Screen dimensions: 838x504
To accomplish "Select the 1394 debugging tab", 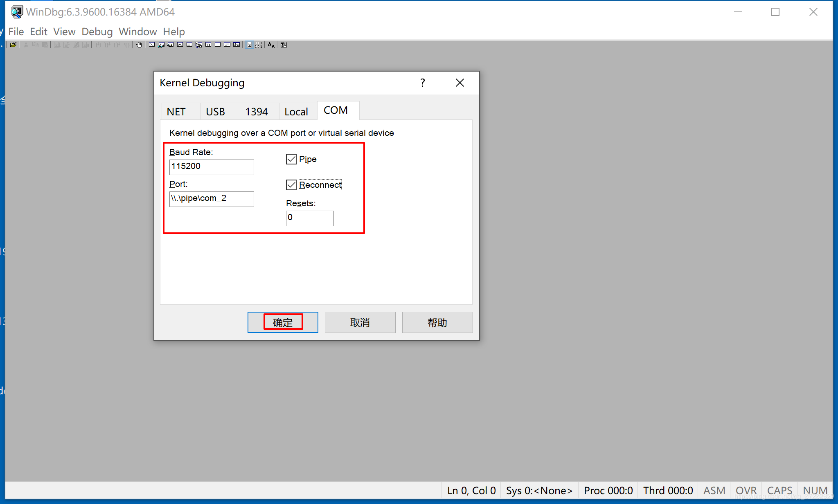I will (257, 111).
